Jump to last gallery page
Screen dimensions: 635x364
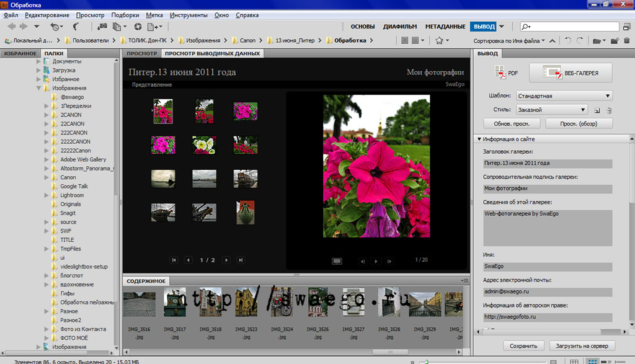(x=241, y=260)
